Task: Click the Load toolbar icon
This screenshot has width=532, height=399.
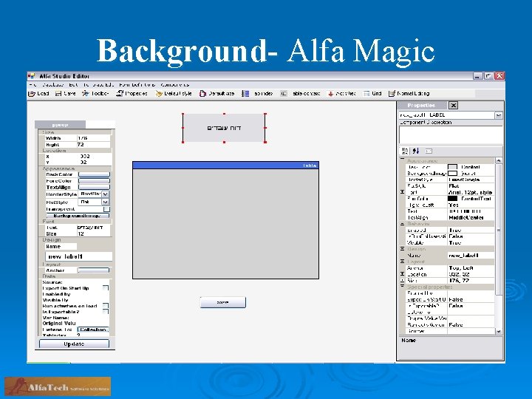Action: (32, 94)
